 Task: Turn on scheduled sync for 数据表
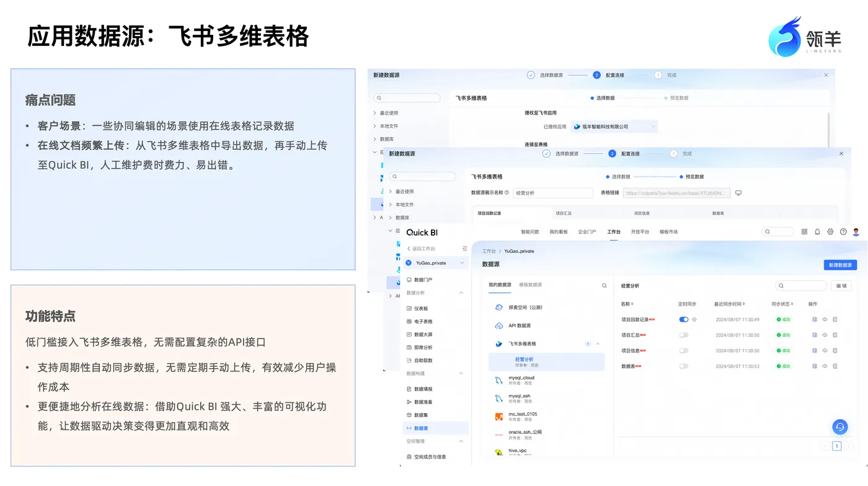click(x=684, y=366)
